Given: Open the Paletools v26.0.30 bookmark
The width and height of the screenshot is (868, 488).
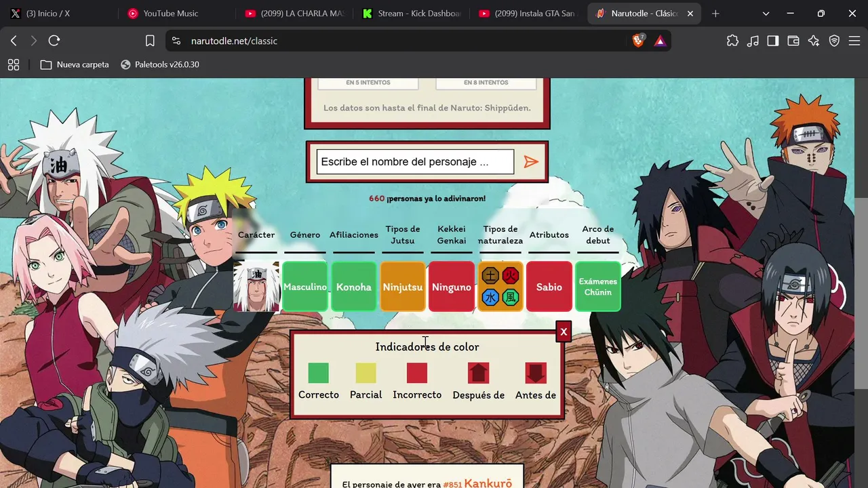Looking at the screenshot, I should [x=159, y=64].
